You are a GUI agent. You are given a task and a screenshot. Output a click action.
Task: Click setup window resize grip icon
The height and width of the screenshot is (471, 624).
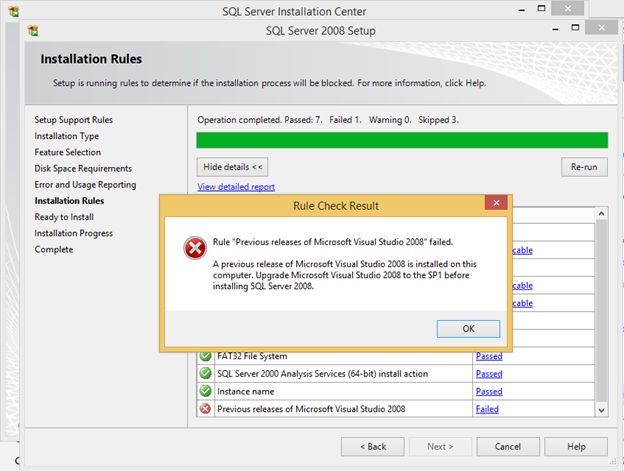(x=612, y=461)
